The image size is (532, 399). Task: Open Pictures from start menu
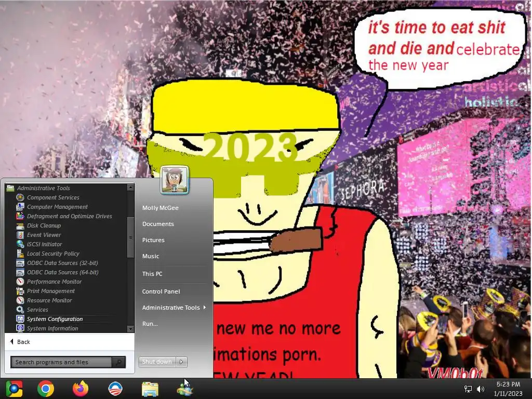[x=153, y=240]
